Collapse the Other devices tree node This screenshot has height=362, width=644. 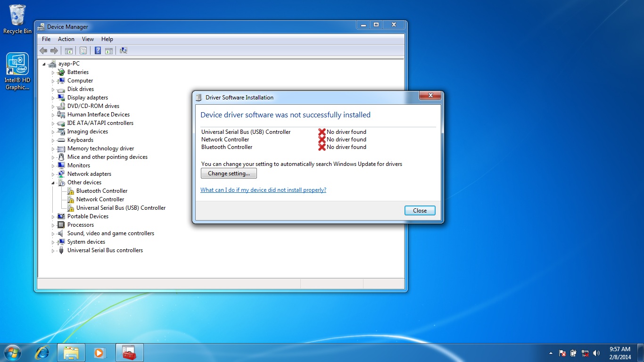click(53, 182)
